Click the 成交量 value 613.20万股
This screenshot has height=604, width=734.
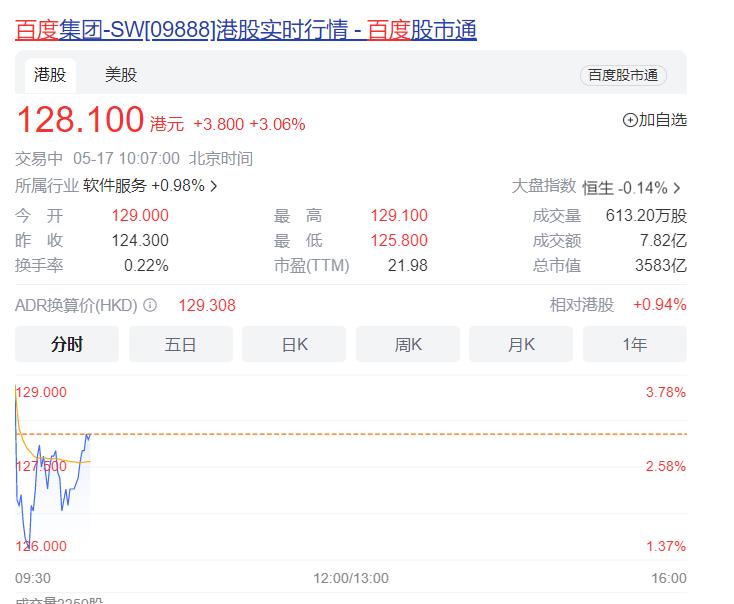click(x=646, y=215)
